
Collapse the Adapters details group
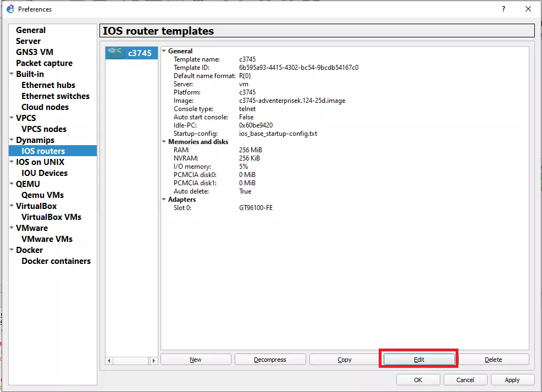164,200
